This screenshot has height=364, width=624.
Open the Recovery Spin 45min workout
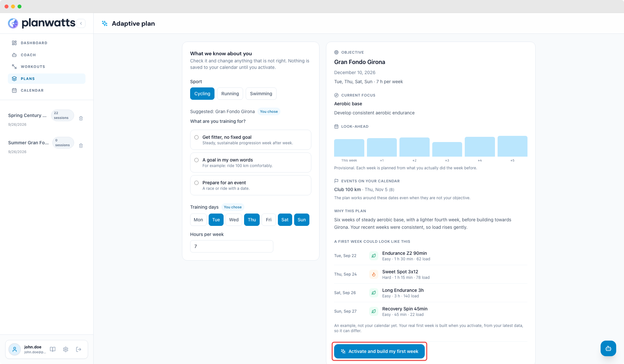click(x=431, y=311)
